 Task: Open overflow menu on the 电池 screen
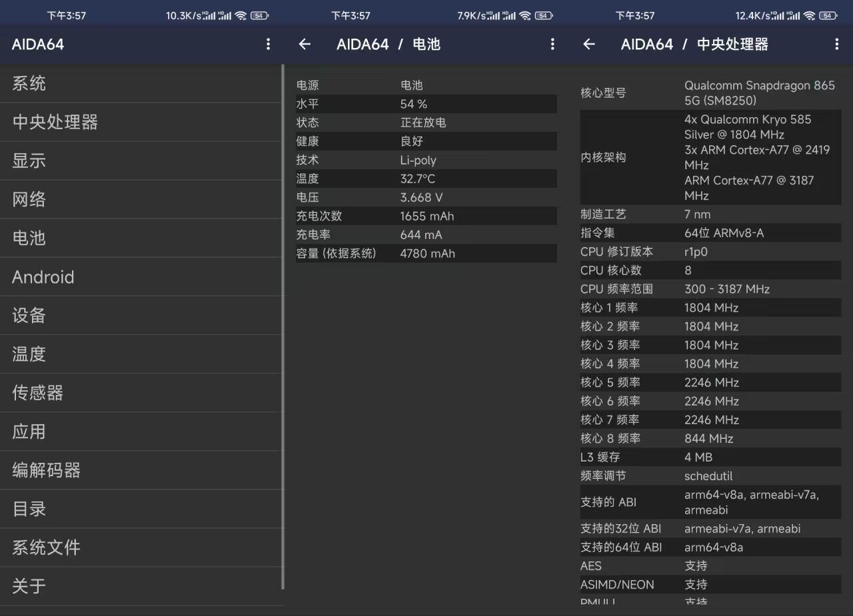(552, 44)
